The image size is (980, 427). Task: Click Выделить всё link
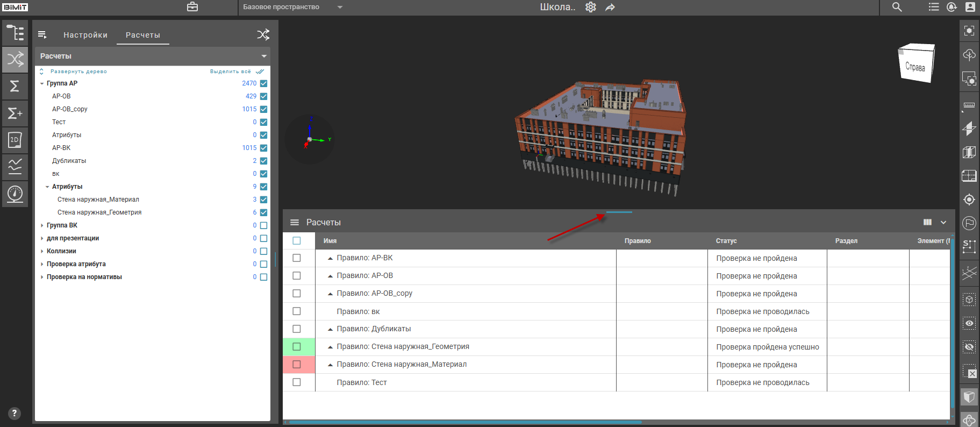pyautogui.click(x=231, y=72)
